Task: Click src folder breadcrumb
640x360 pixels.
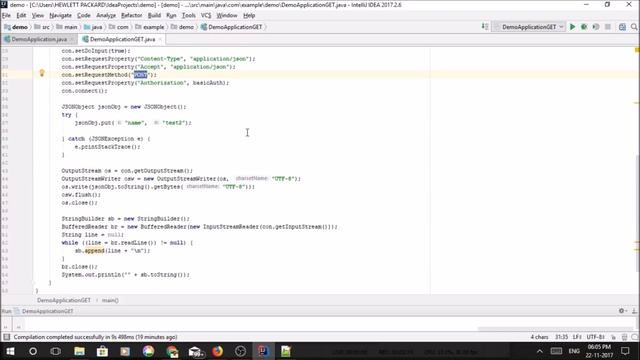Action: click(x=42, y=27)
